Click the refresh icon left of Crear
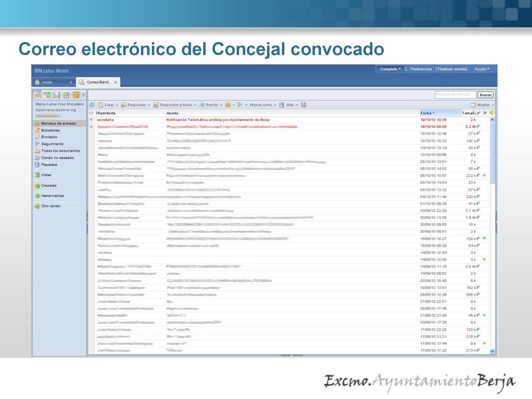Viewport: 532px width, 399px height. pyautogui.click(x=92, y=105)
